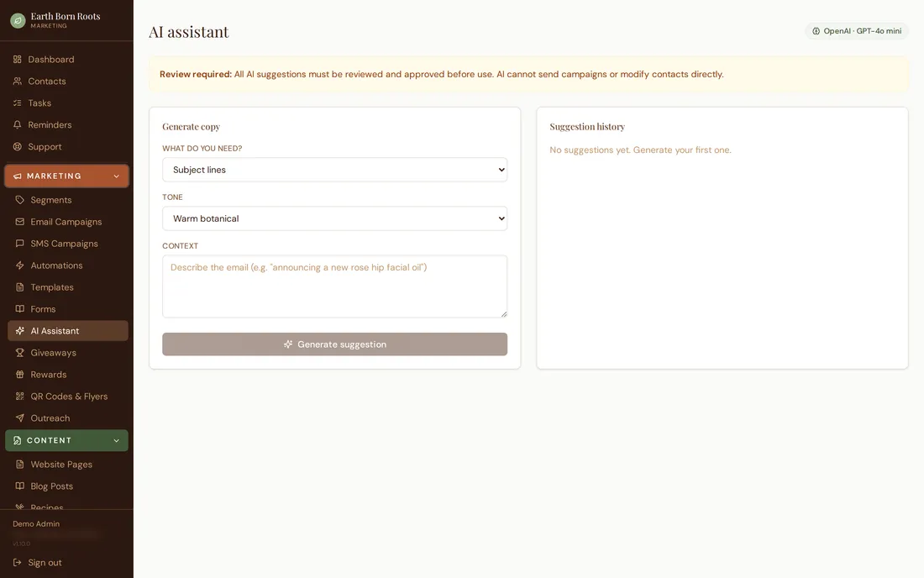Click the Dashboard grid icon
Image resolution: width=924 pixels, height=578 pixels.
[x=17, y=60]
